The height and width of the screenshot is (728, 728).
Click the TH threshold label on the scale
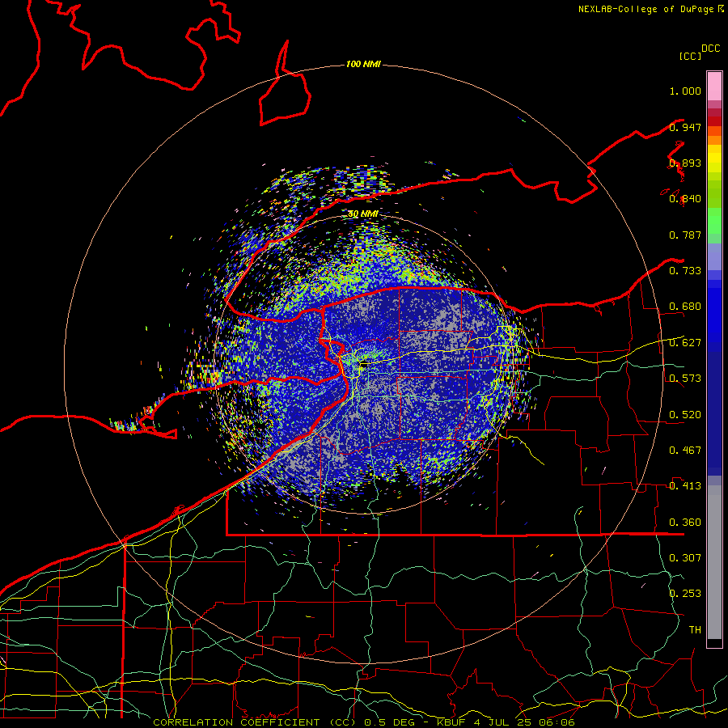click(695, 630)
